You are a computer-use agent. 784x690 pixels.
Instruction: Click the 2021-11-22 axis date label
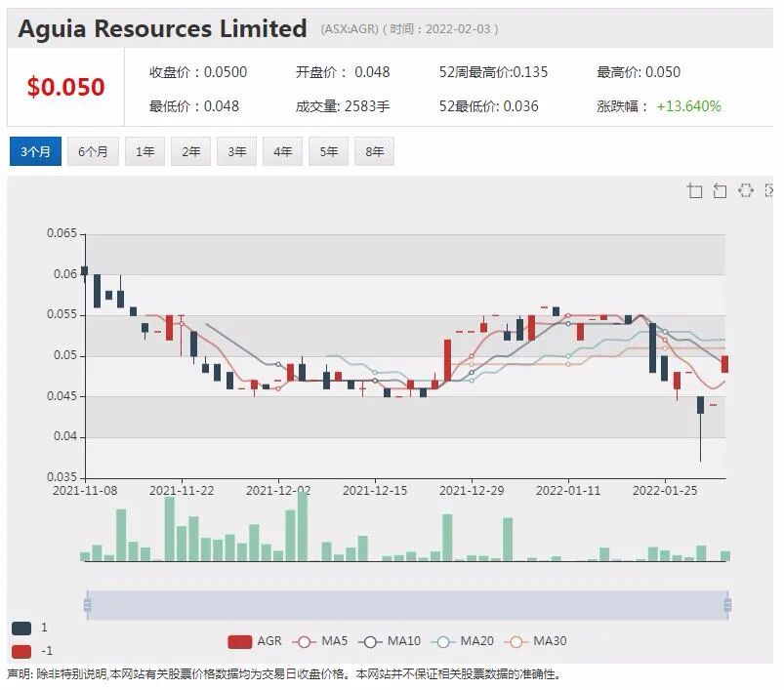pyautogui.click(x=182, y=491)
